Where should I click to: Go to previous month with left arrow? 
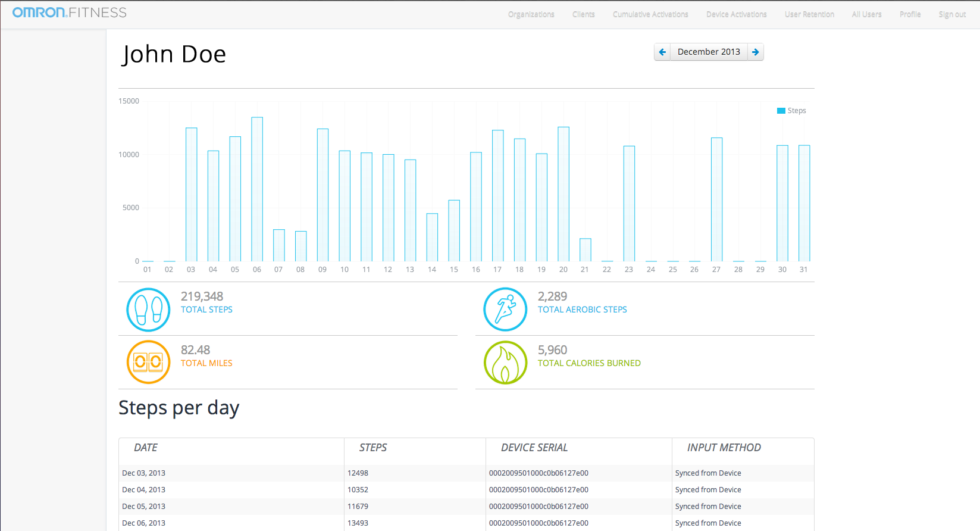pos(662,52)
